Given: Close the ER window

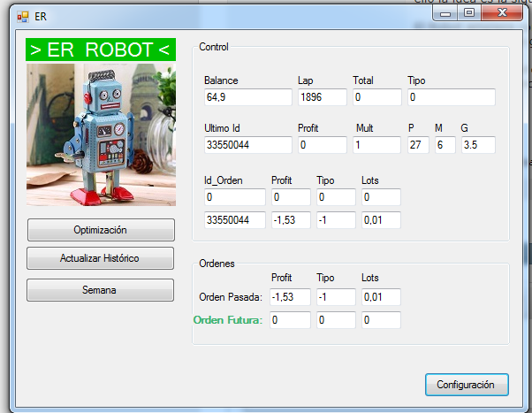Looking at the screenshot, I should (x=502, y=13).
